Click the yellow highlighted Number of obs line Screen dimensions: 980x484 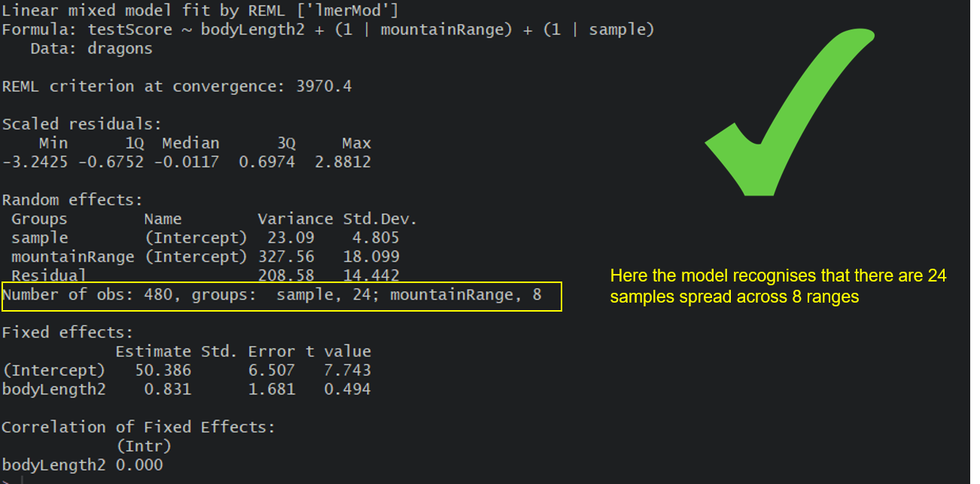[282, 296]
